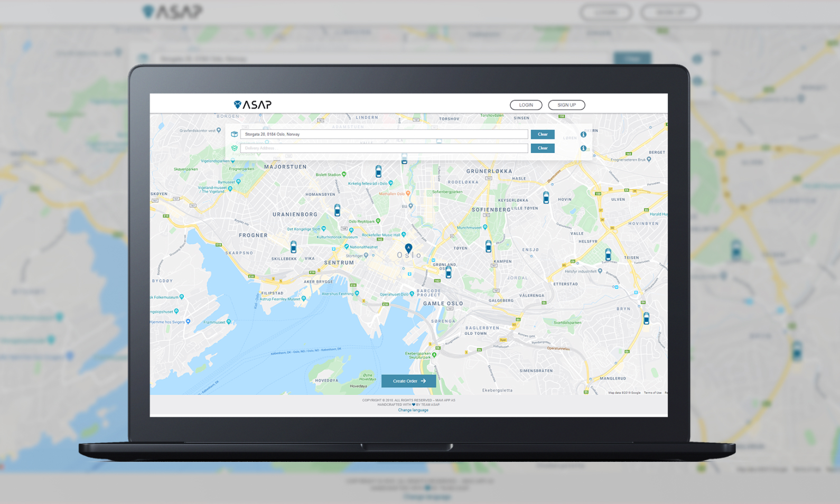Clear the pickup address
This screenshot has height=504, width=840.
pos(542,134)
